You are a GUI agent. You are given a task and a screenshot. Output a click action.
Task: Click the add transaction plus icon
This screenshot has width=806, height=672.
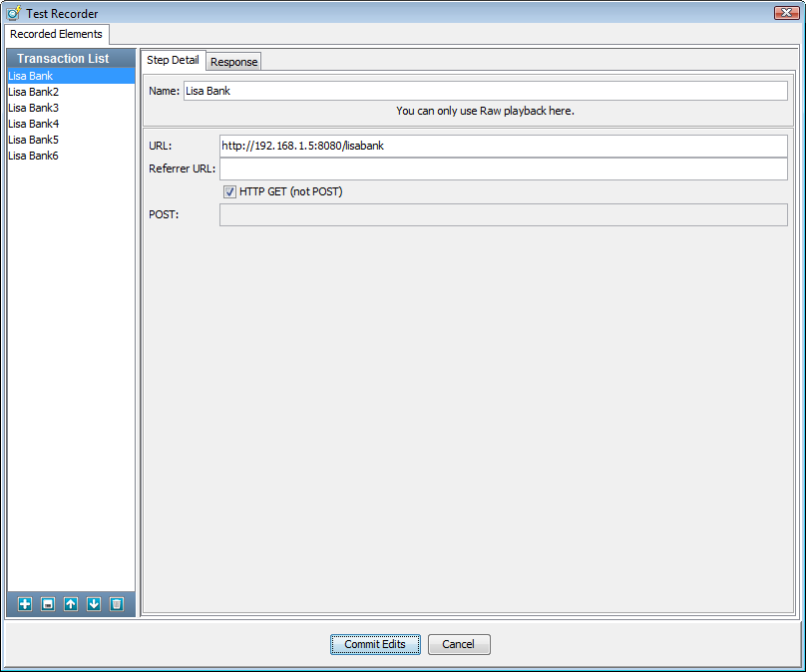(24, 603)
